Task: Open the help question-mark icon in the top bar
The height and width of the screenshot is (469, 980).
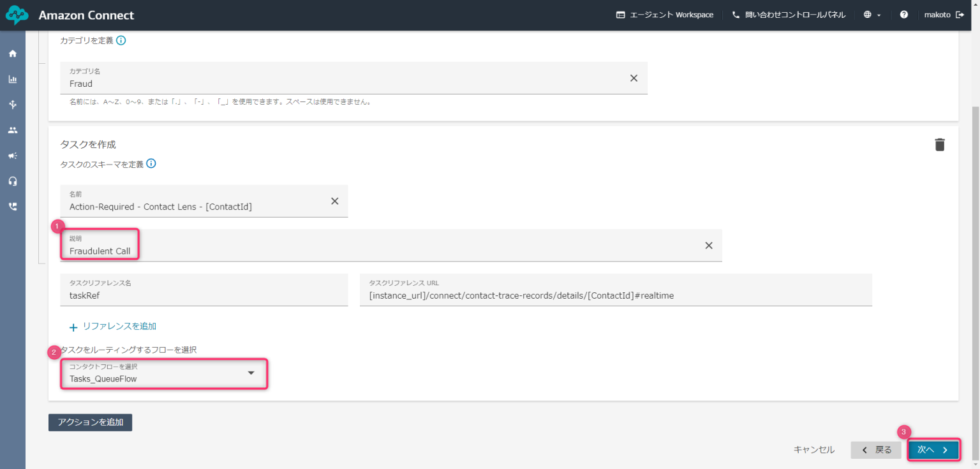Action: click(x=904, y=14)
